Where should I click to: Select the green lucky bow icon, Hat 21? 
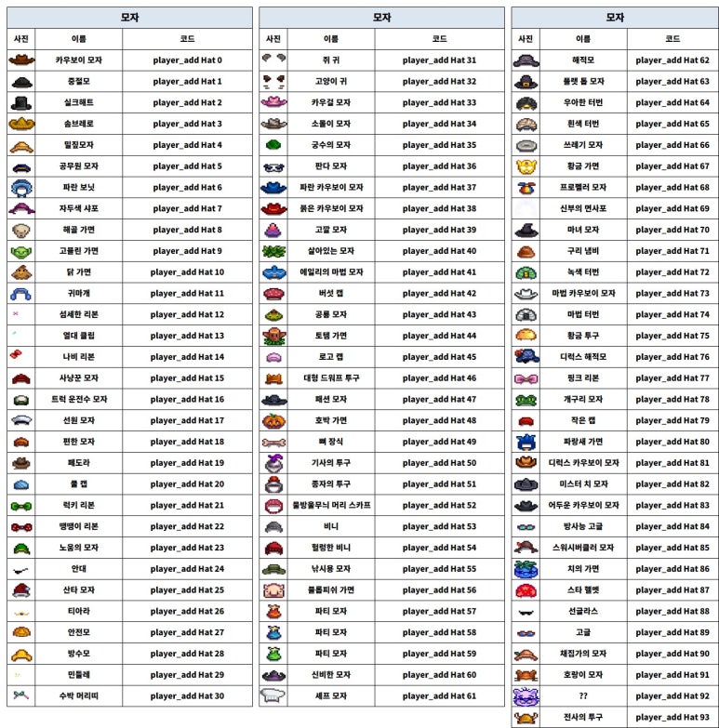21,506
